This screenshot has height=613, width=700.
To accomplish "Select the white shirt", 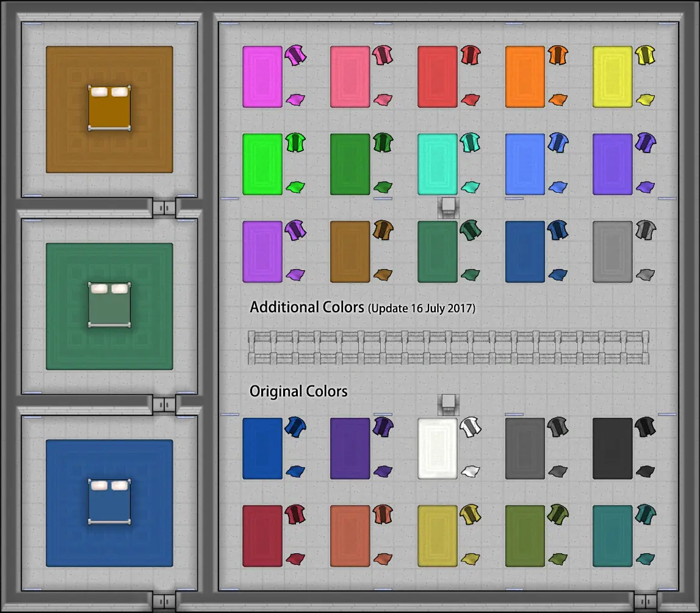I will point(470,427).
